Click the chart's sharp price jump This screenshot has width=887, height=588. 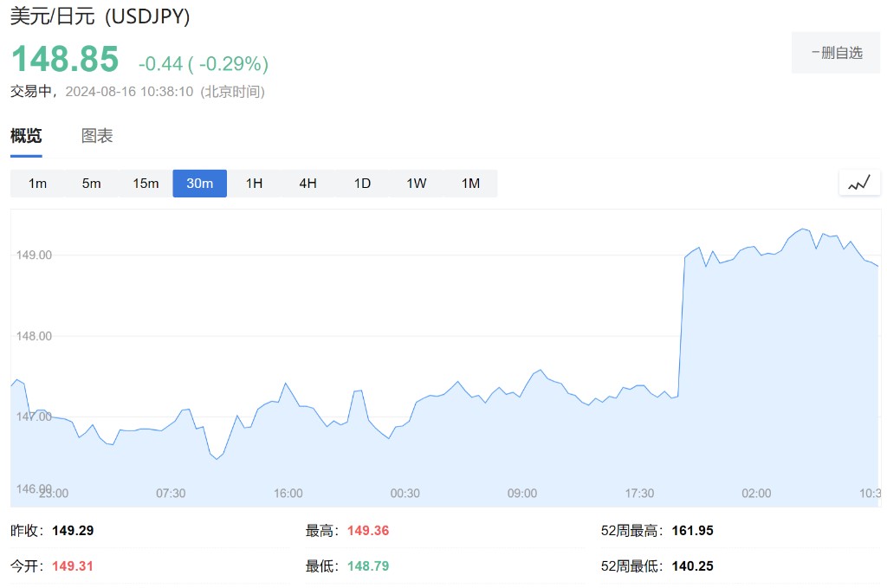pyautogui.click(x=682, y=327)
